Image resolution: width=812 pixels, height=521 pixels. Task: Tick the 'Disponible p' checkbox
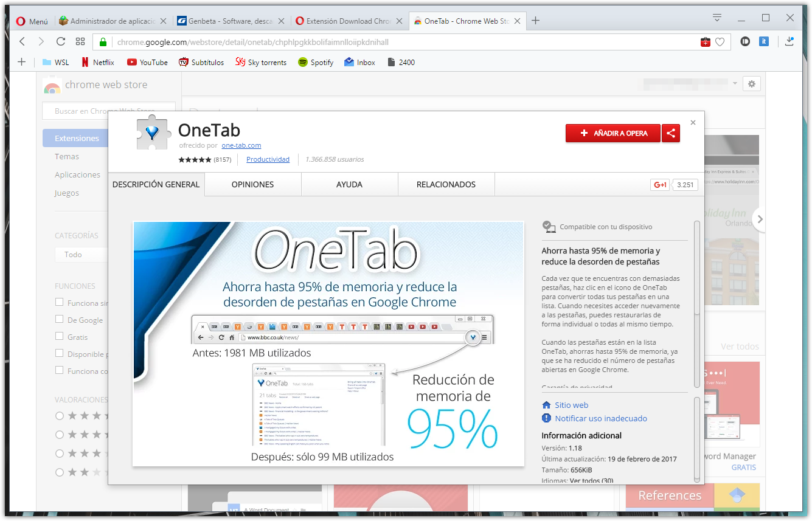pos(59,353)
